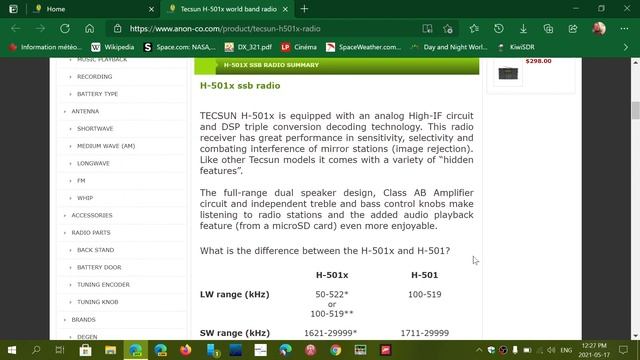The width and height of the screenshot is (640, 360).
Task: Open BACK STAND category
Action: 96,250
